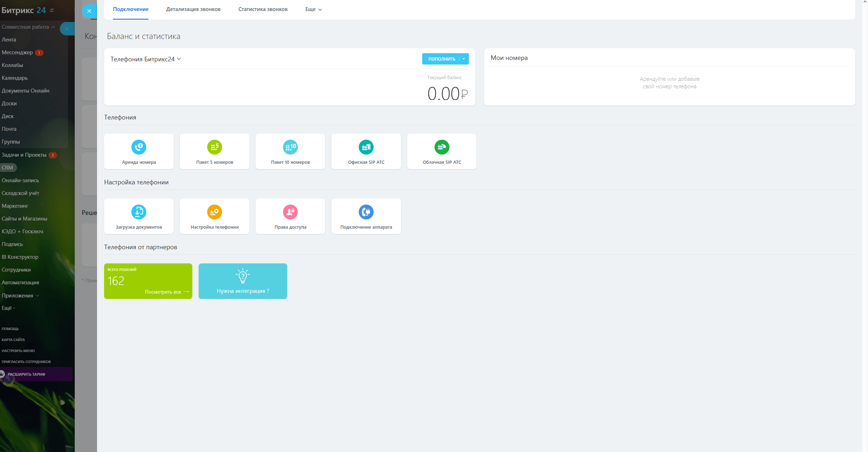
Task: Open the Пополнить button dropdown arrow
Action: (x=464, y=59)
